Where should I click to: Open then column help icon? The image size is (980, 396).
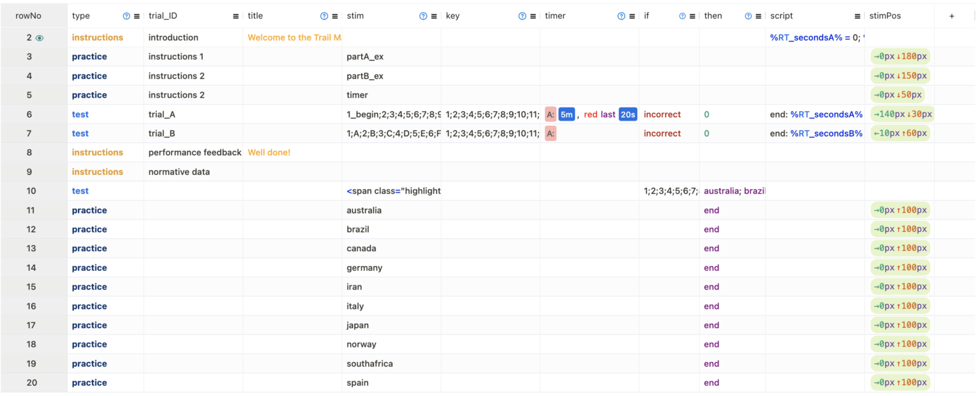click(x=748, y=16)
